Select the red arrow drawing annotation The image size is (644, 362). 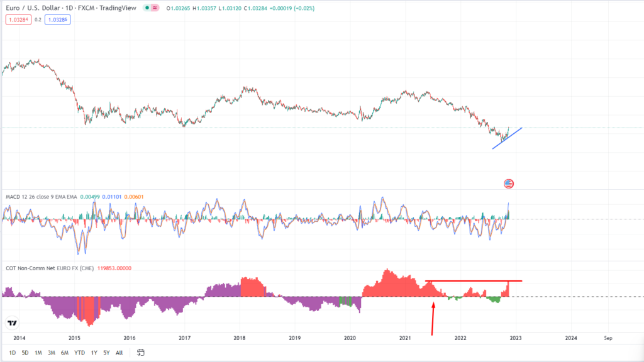[x=433, y=318]
